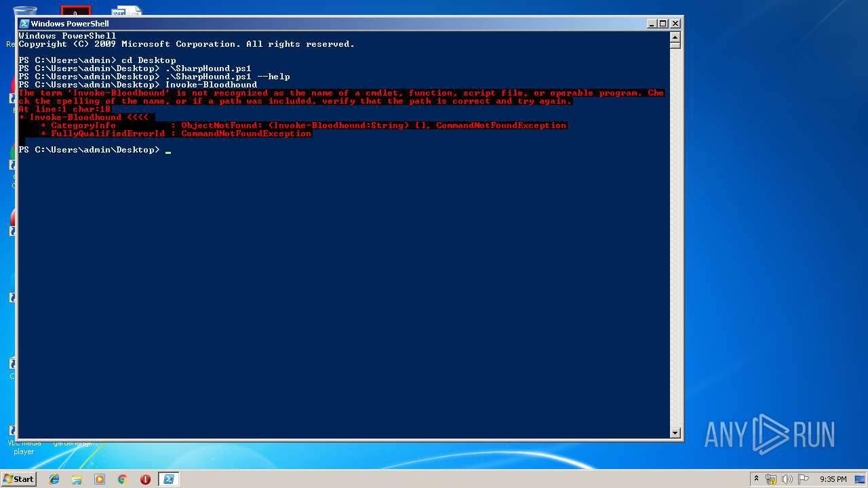Click the error line 'ck the spelling of the name'
This screenshot has width=868, height=488.
click(x=296, y=101)
